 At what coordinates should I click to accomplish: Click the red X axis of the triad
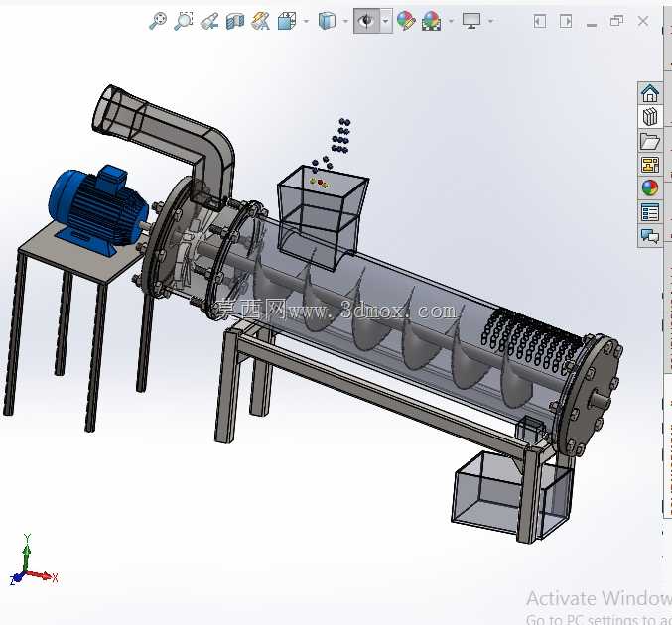pyautogui.click(x=43, y=575)
